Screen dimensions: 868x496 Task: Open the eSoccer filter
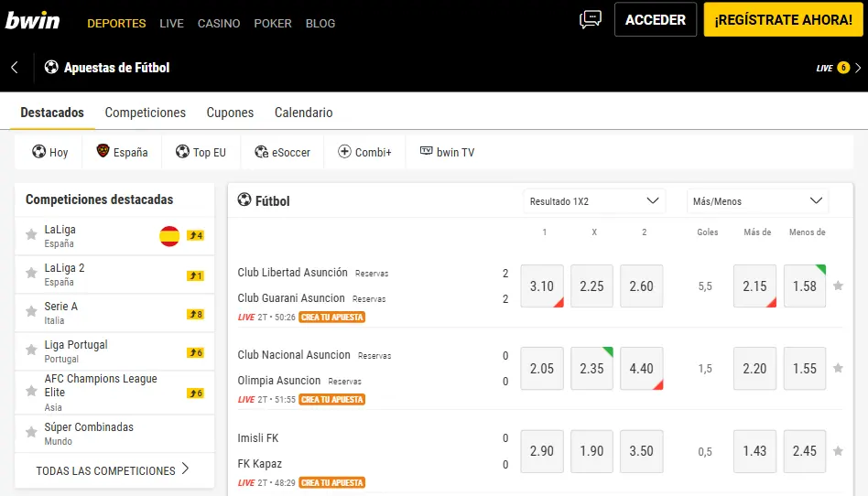(282, 152)
